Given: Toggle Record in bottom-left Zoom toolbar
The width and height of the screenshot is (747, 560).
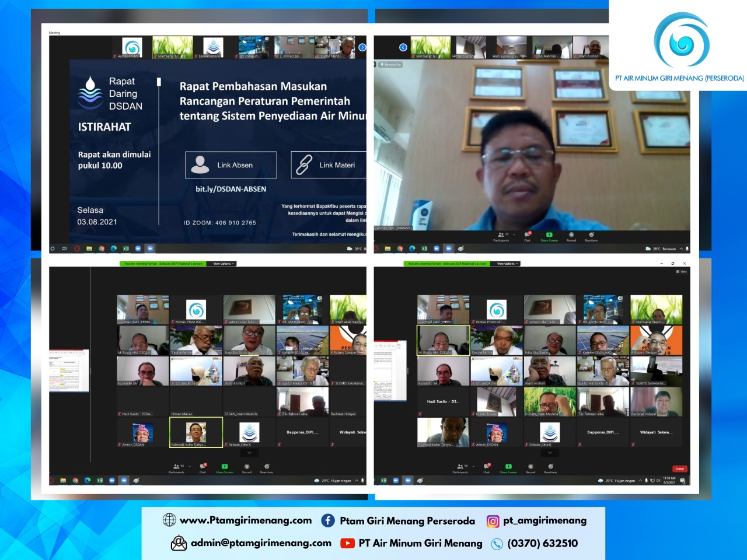Looking at the screenshot, I should (247, 468).
